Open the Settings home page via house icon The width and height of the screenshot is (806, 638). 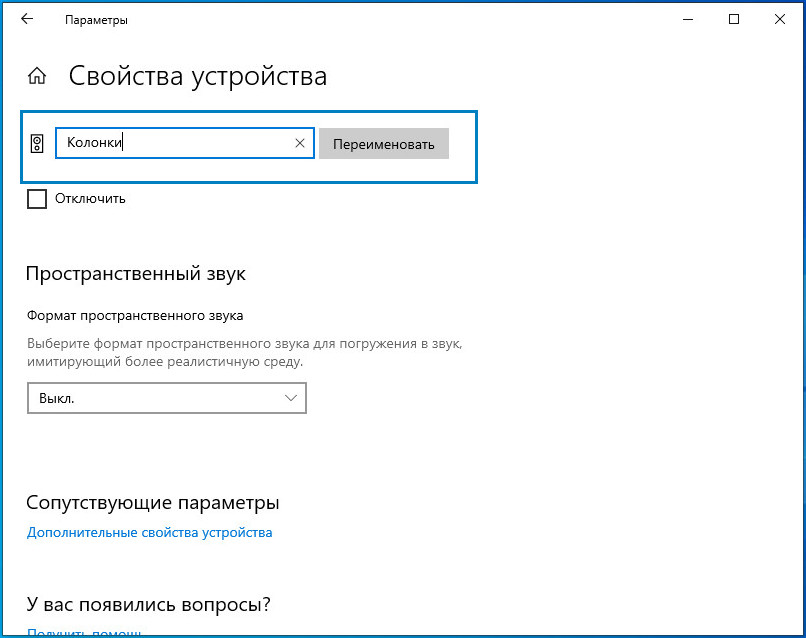tap(37, 77)
